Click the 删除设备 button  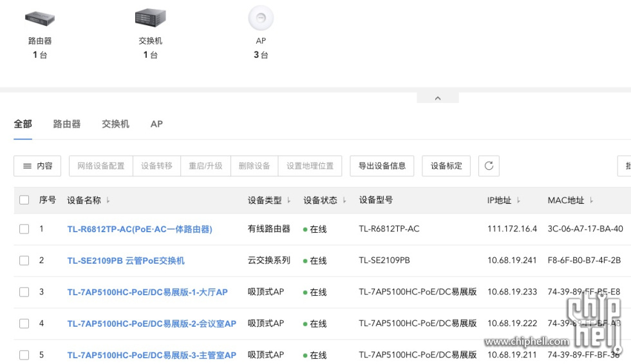click(x=254, y=166)
